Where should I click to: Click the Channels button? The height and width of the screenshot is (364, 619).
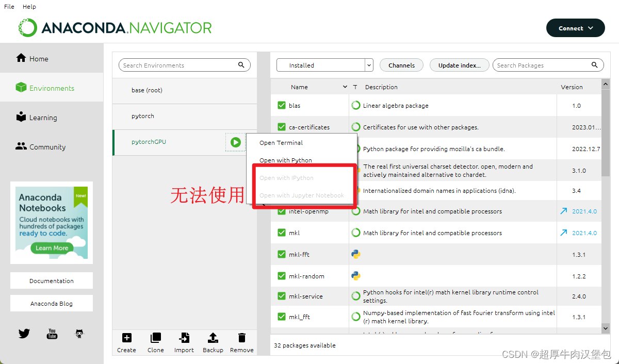[401, 65]
